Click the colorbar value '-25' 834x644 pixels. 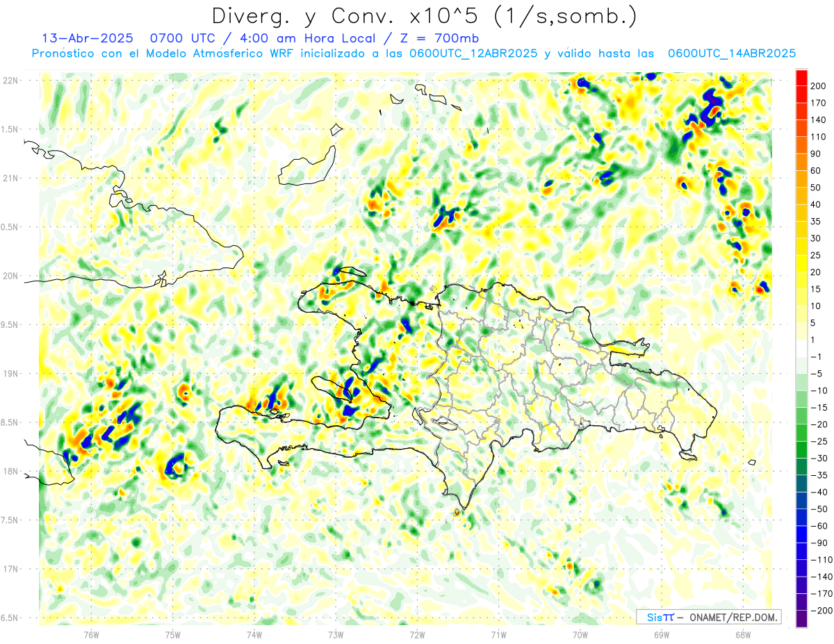[x=819, y=441]
